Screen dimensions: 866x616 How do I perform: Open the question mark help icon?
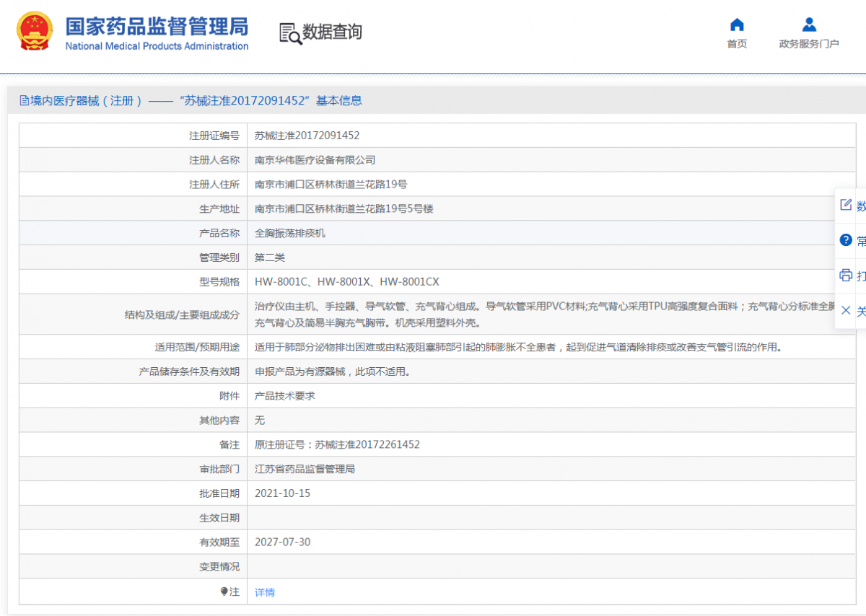pyautogui.click(x=846, y=240)
